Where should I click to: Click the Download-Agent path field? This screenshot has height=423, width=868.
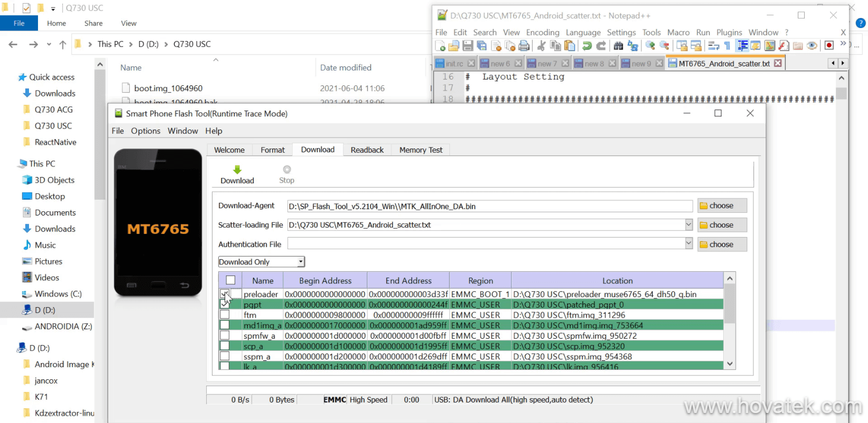pyautogui.click(x=490, y=206)
